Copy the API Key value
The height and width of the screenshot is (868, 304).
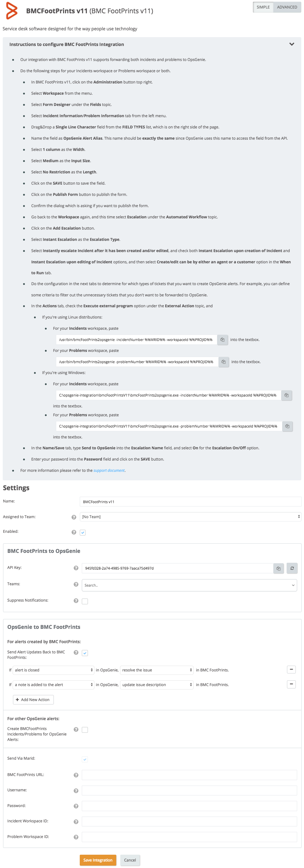tap(278, 568)
